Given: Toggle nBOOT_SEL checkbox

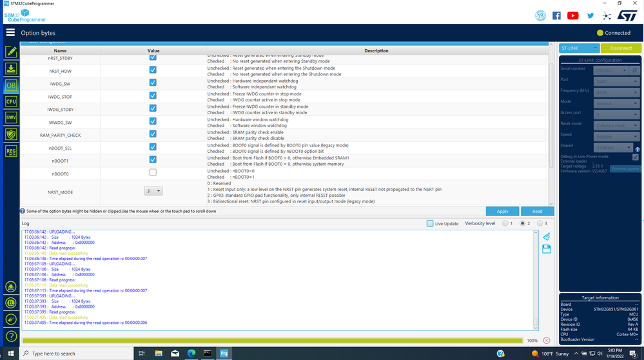Looking at the screenshot, I should pyautogui.click(x=153, y=146).
